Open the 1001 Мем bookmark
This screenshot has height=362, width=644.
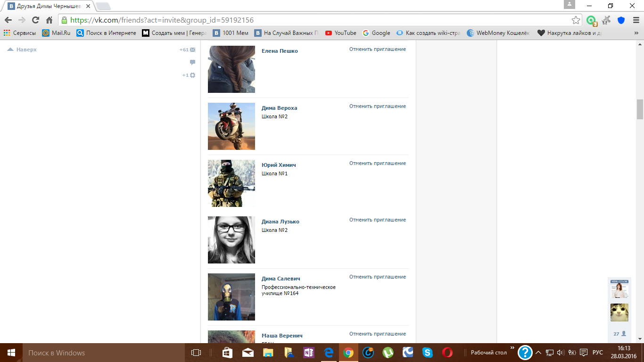pos(231,33)
